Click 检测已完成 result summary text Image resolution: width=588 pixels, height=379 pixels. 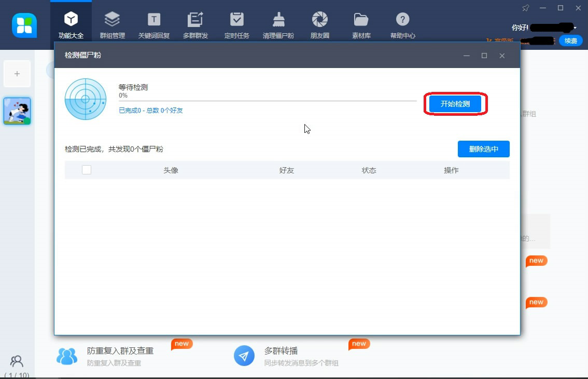(114, 149)
